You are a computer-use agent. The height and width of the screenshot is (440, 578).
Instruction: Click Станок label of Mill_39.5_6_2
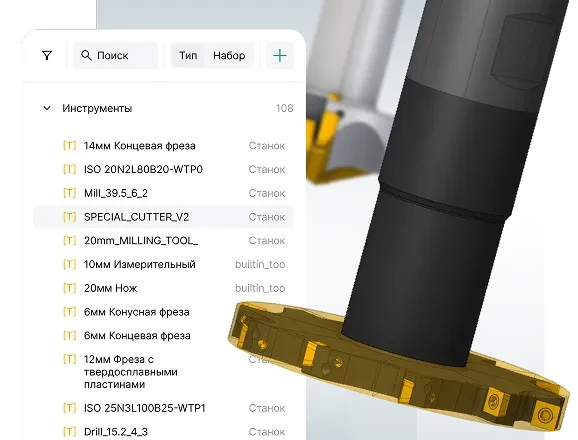[x=267, y=193]
